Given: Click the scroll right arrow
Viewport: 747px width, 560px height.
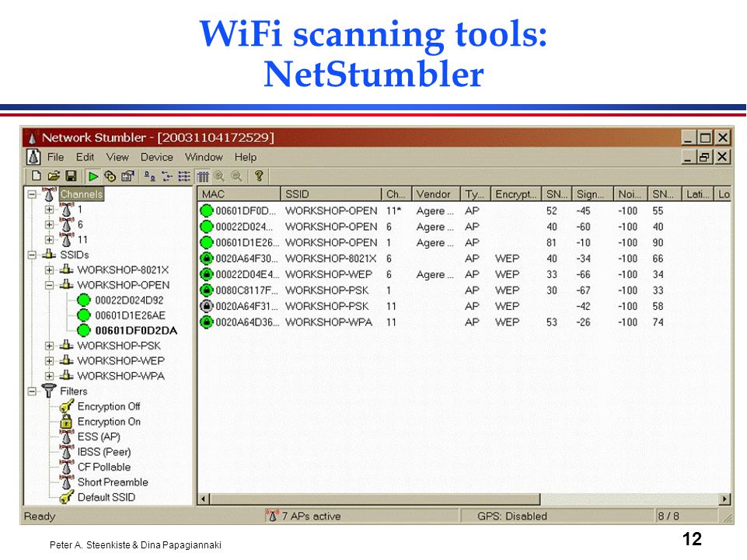Looking at the screenshot, I should point(724,499).
